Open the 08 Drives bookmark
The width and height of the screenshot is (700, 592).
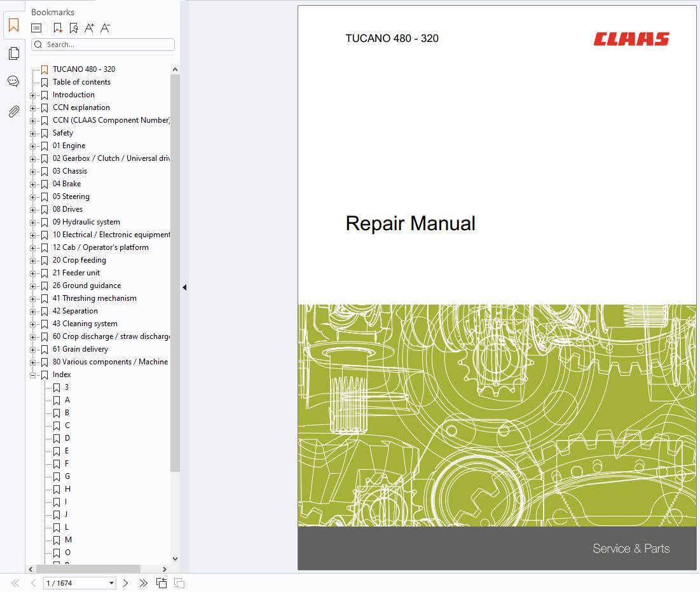pos(67,209)
